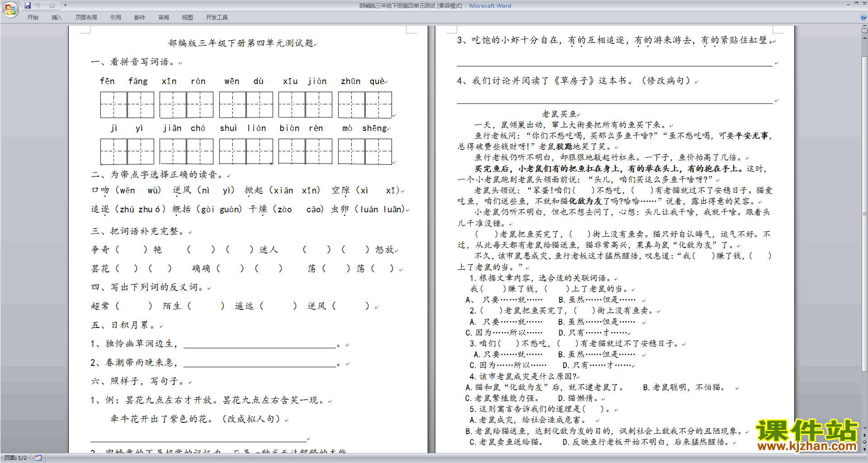The width and height of the screenshot is (868, 463).
Task: Open the Select Browse Object round button
Action: (865, 442)
